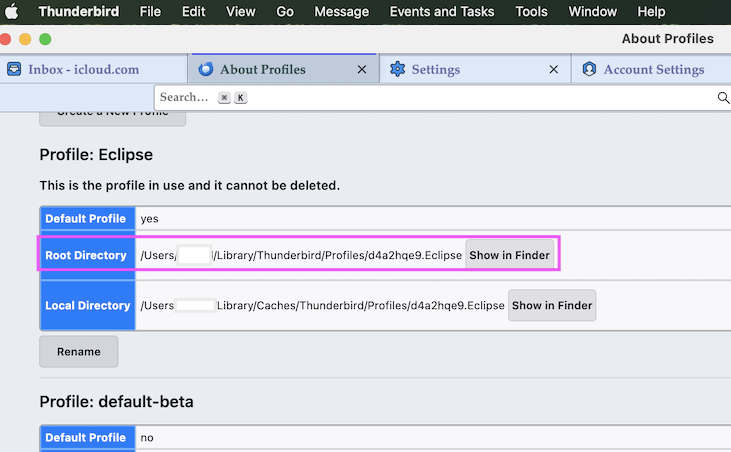The height and width of the screenshot is (452, 731).
Task: Click the About Profiles tab icon
Action: (x=206, y=70)
